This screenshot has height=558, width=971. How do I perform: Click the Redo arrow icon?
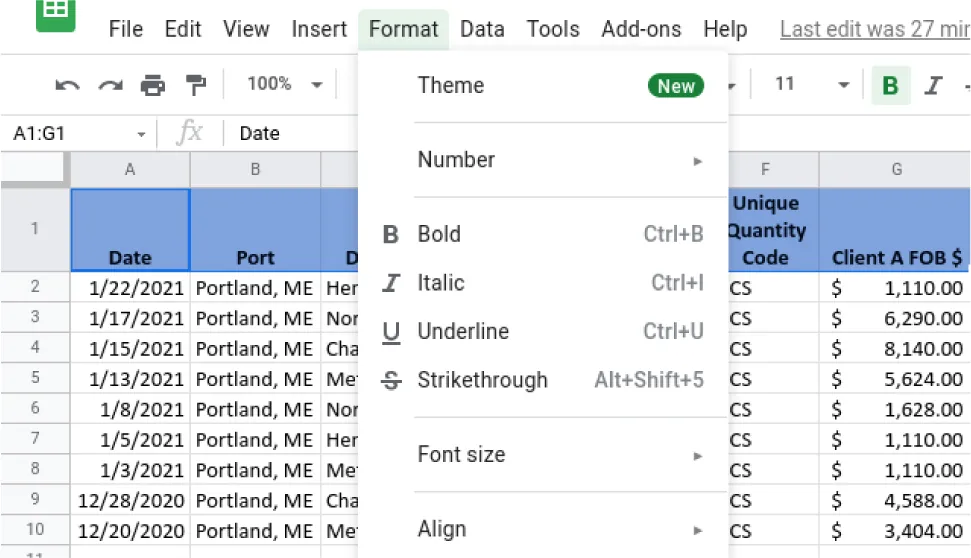(110, 86)
